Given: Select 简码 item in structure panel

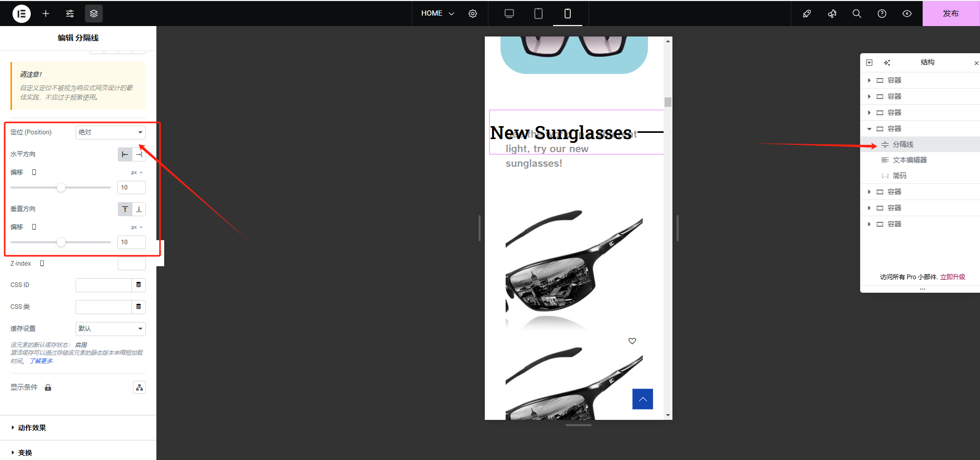Looking at the screenshot, I should (x=899, y=176).
